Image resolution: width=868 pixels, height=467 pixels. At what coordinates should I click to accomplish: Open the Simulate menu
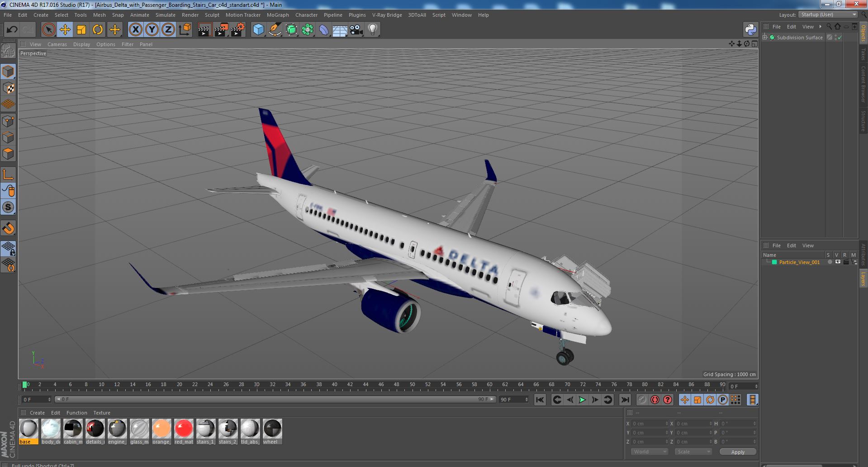(165, 15)
